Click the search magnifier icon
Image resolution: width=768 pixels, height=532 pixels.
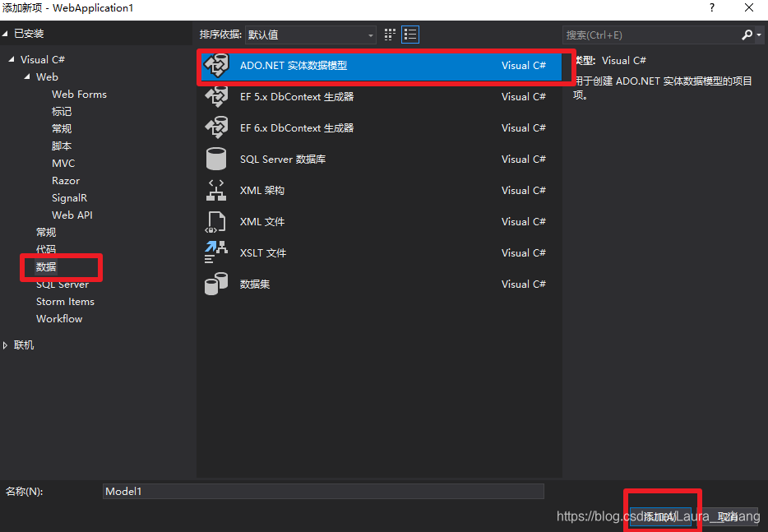pos(747,35)
